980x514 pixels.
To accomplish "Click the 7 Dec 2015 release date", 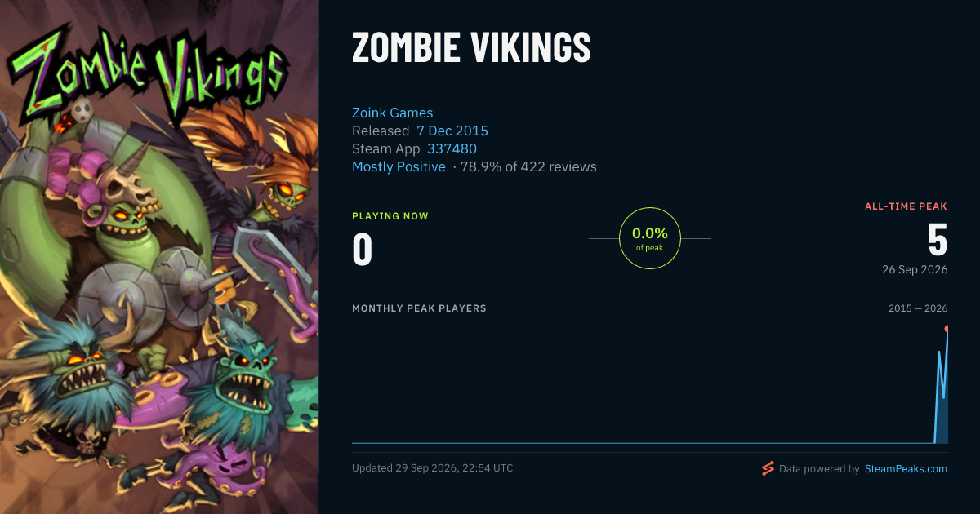I will pyautogui.click(x=452, y=131).
